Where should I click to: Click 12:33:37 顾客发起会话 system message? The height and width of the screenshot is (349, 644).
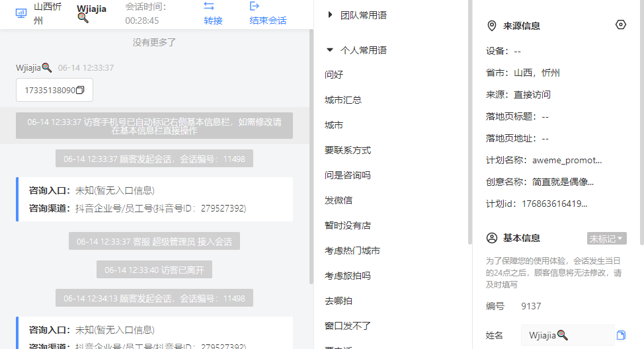pyautogui.click(x=154, y=159)
